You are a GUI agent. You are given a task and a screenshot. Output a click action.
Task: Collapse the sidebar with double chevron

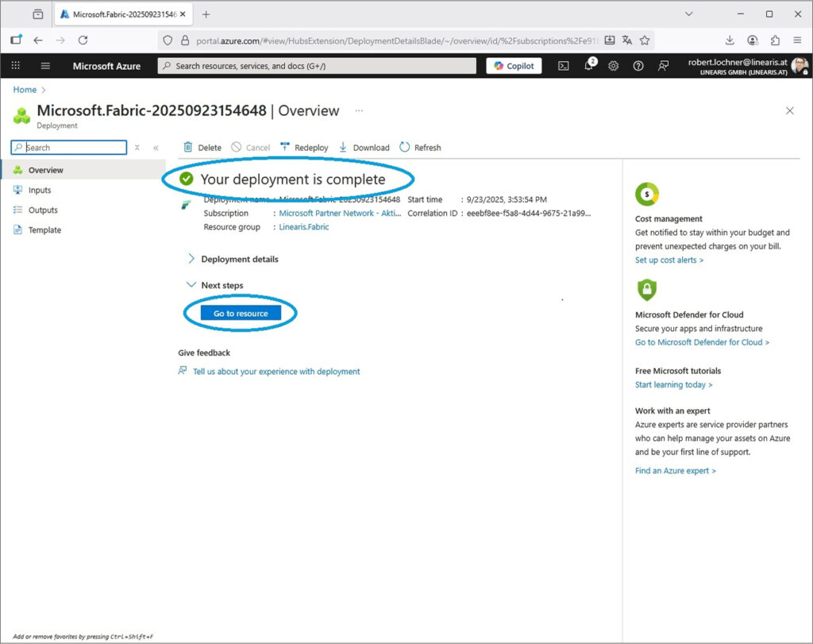point(156,148)
